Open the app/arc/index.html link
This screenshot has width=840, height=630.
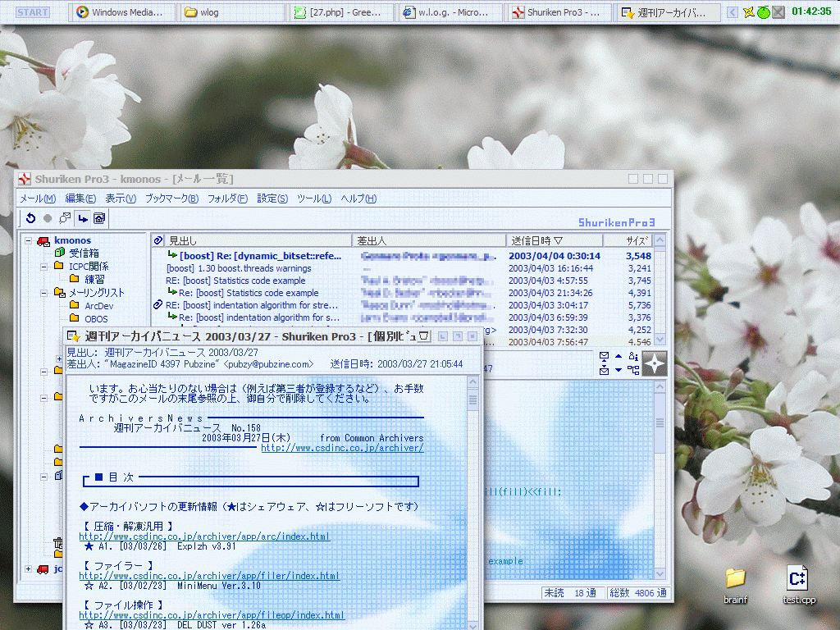click(204, 536)
